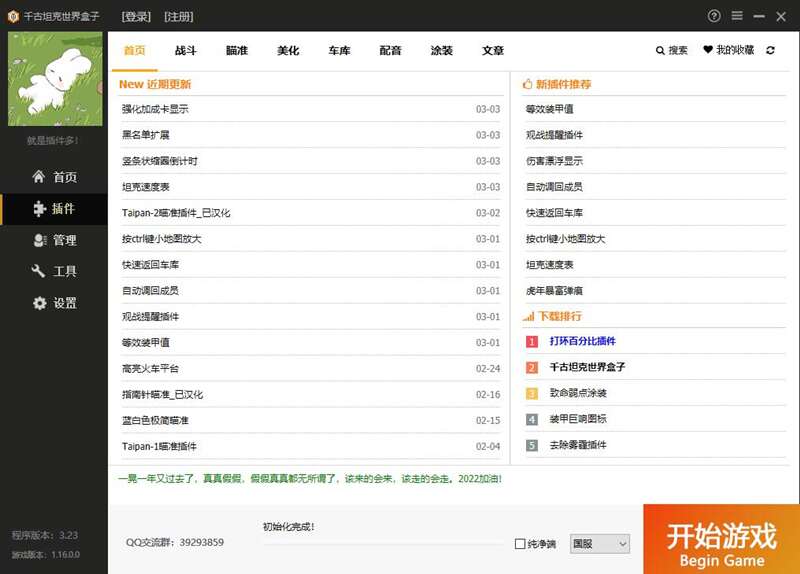Open 蓝白色极简瞄准 entry

(155, 421)
